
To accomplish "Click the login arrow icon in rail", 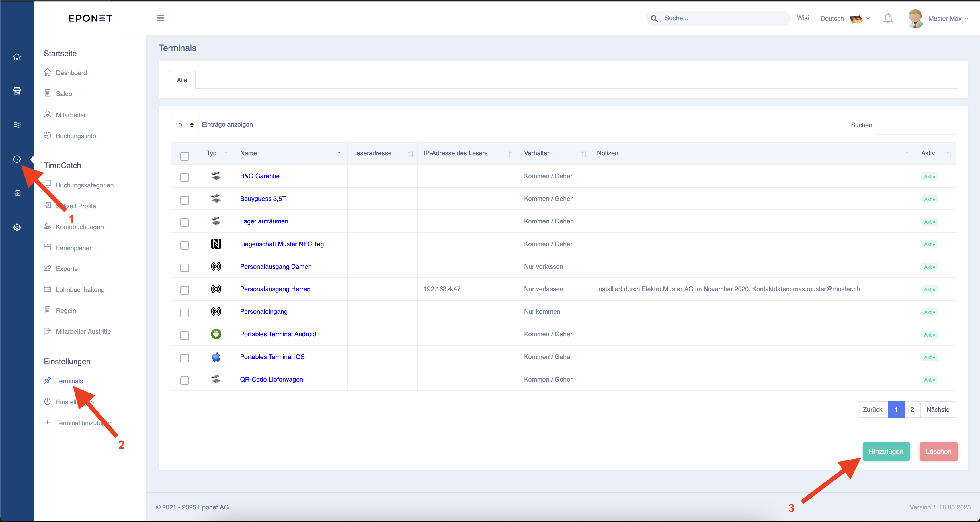I will tap(17, 193).
